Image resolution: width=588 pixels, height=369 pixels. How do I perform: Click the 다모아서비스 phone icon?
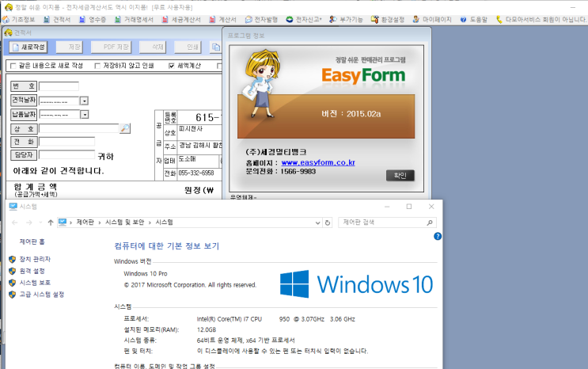point(499,20)
